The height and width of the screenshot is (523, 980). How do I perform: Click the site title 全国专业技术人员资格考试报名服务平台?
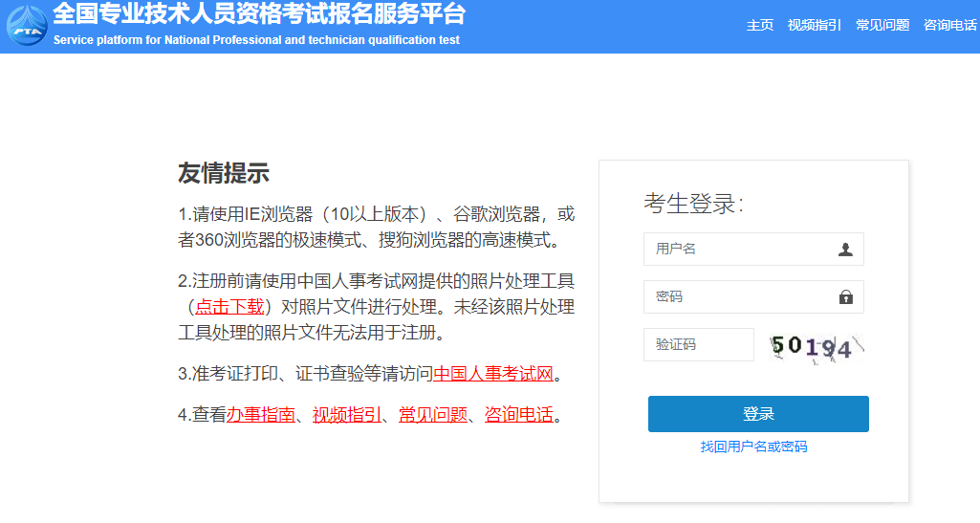259,14
